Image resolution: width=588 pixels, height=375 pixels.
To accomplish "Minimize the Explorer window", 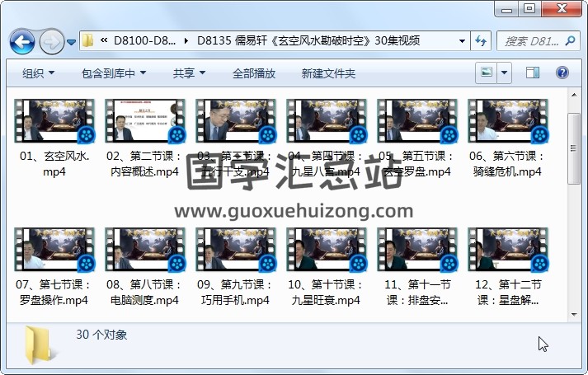I will pyautogui.click(x=506, y=9).
